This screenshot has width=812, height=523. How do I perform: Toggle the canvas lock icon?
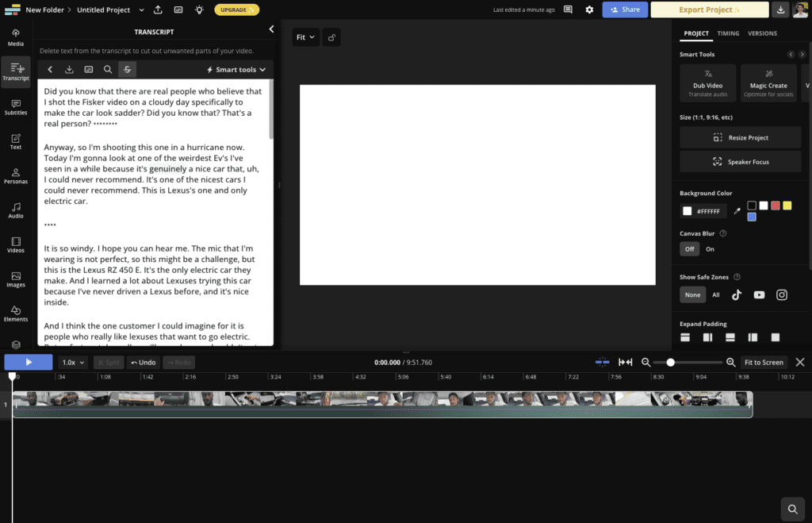coord(332,37)
